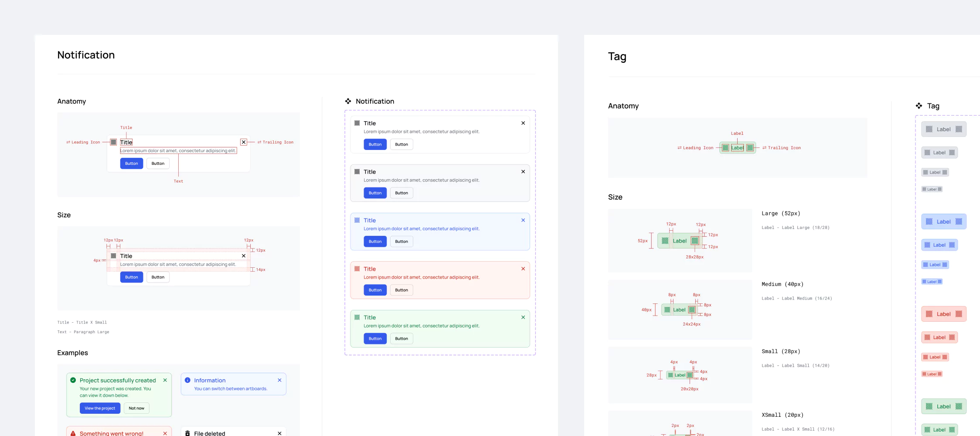Dismiss the File deleted notification
The image size is (980, 436).
279,433
